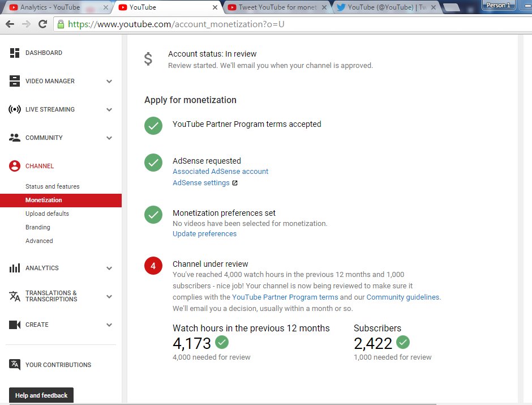Open the Dashboard menu item
This screenshot has width=532, height=405.
[x=44, y=53]
